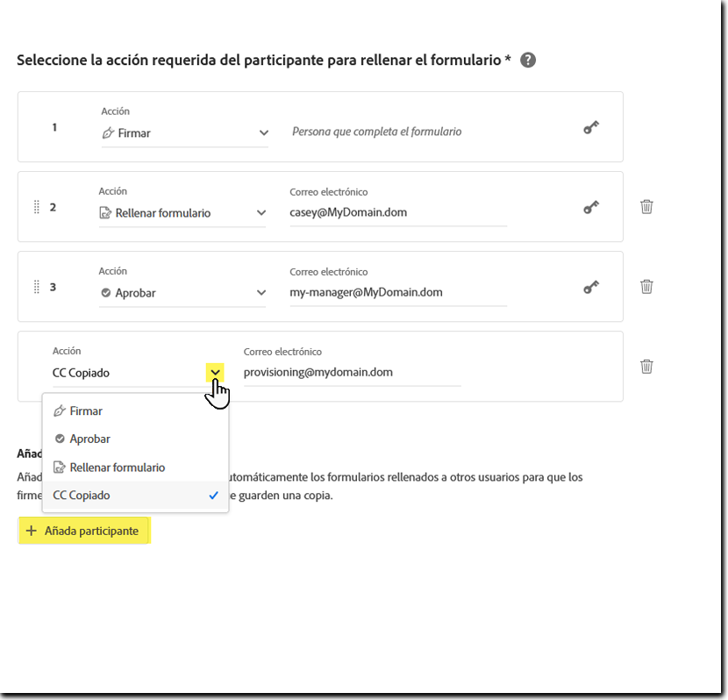Click the key icon next to casey@MyDomain.dom
The width and height of the screenshot is (728, 700).
click(590, 207)
